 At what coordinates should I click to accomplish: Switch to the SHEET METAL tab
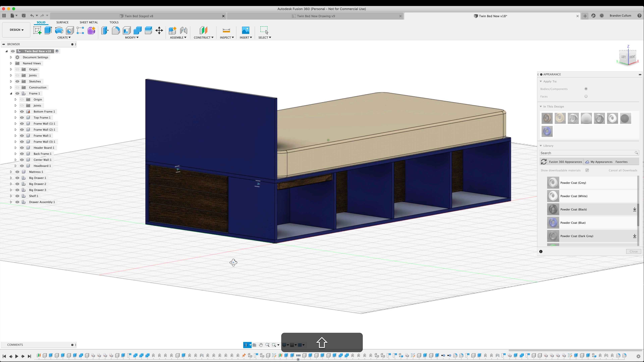pyautogui.click(x=89, y=22)
